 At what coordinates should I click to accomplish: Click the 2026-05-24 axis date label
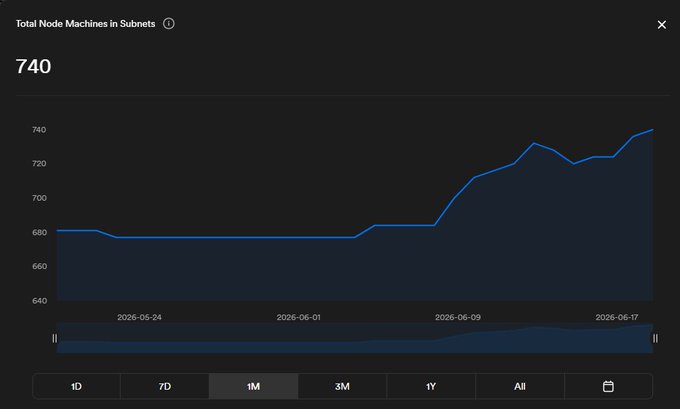(x=139, y=317)
